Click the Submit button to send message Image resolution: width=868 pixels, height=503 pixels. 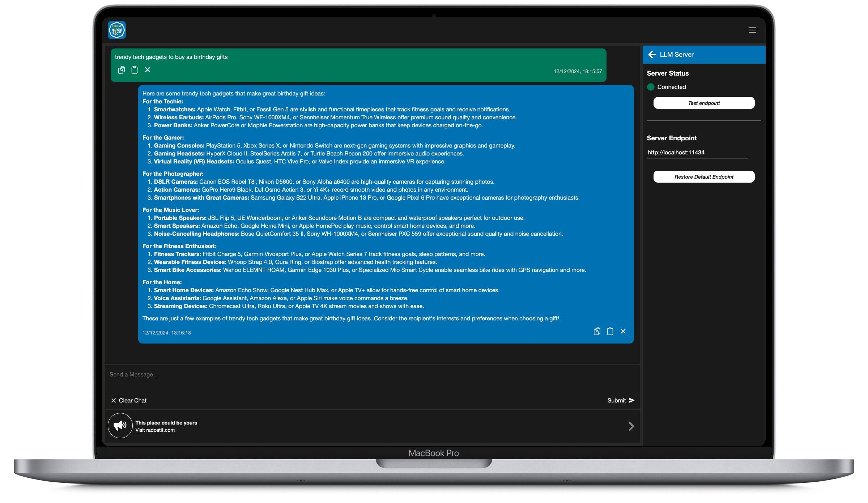pos(621,400)
